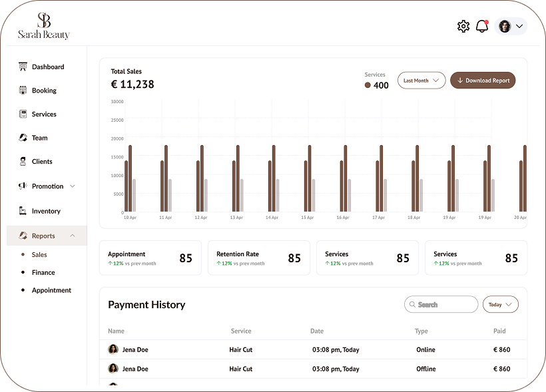Click the Services sidebar icon
546x392 pixels.
pyautogui.click(x=23, y=114)
